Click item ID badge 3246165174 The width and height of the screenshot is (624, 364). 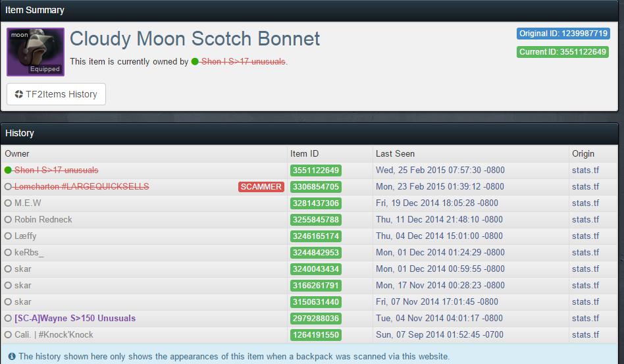315,236
